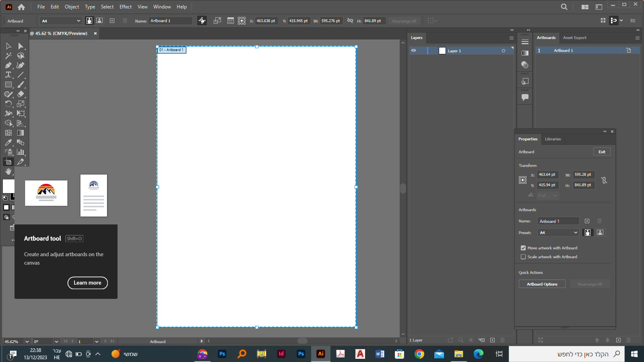Select the Hand tool

(x=8, y=171)
